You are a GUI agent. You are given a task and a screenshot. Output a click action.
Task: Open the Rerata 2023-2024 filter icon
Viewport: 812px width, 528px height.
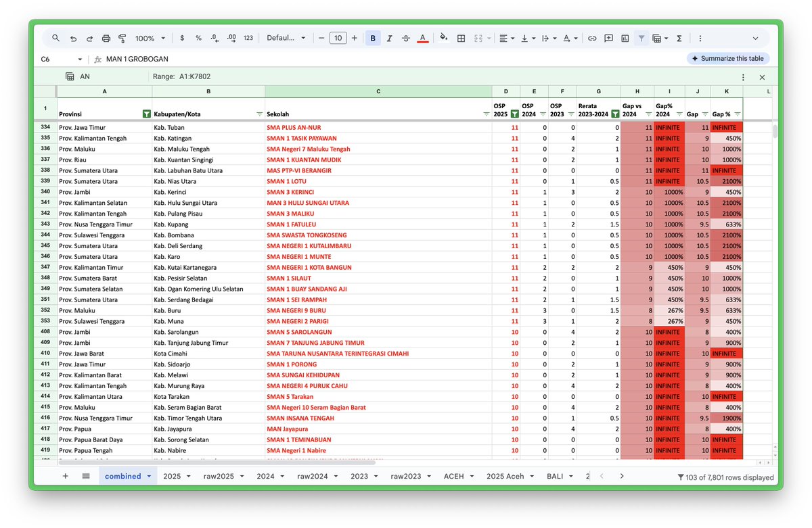[615, 114]
